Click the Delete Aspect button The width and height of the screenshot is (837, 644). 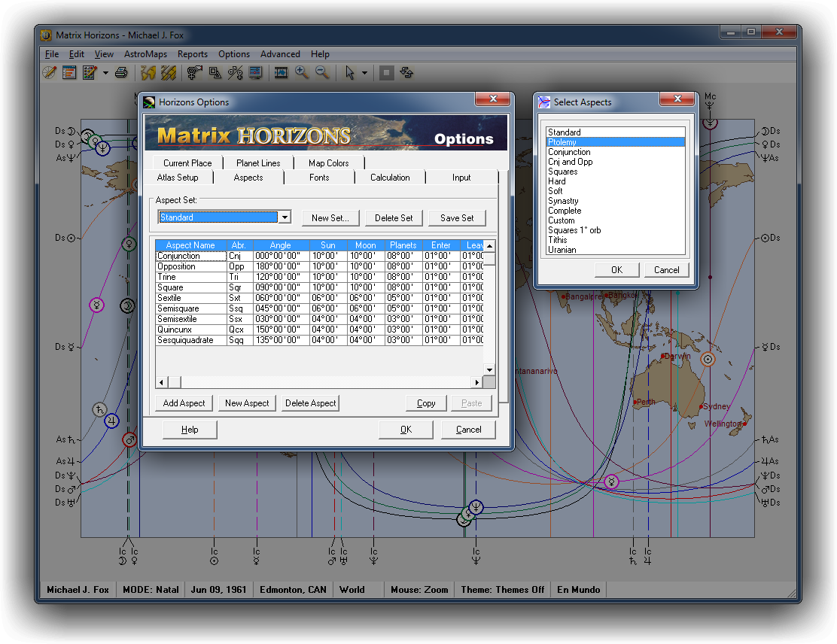311,402
